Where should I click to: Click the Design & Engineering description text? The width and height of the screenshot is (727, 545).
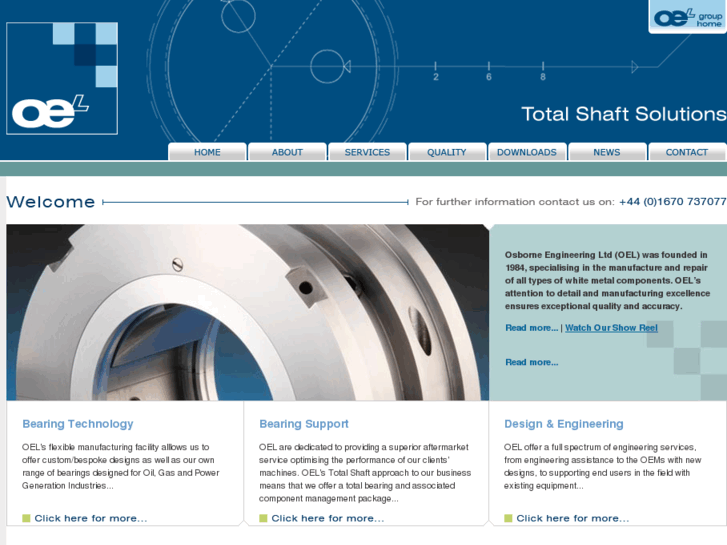click(603, 467)
